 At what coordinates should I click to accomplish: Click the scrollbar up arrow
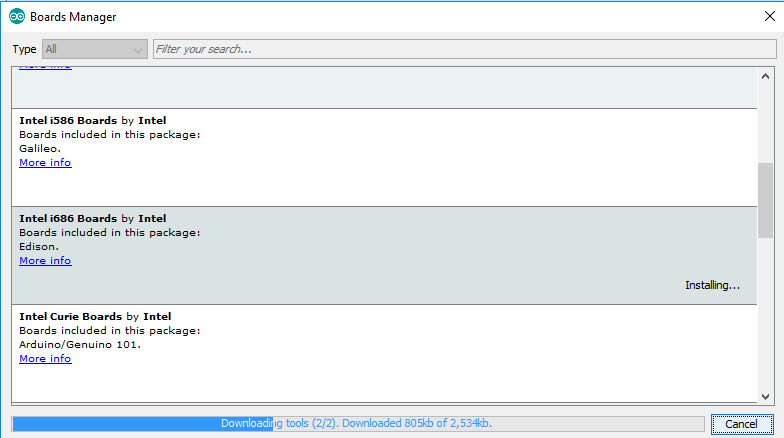coord(765,76)
